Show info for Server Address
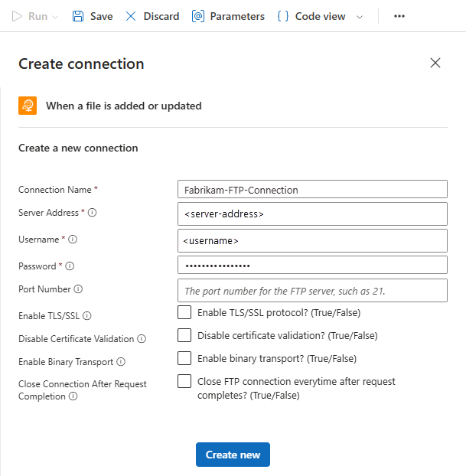This screenshot has height=476, width=466. (93, 213)
